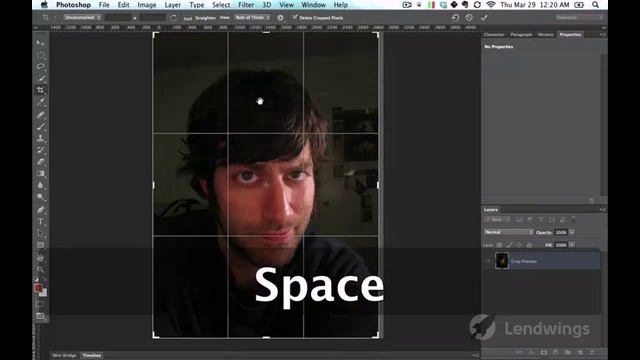Select the Healing Brush tool
This screenshot has height=360, width=640.
tap(40, 115)
